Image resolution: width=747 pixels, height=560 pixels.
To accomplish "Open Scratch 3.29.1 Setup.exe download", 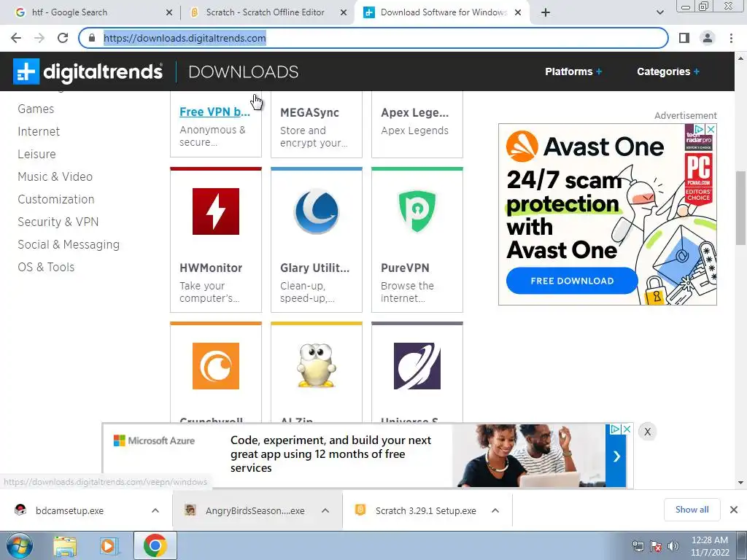I will (x=425, y=510).
